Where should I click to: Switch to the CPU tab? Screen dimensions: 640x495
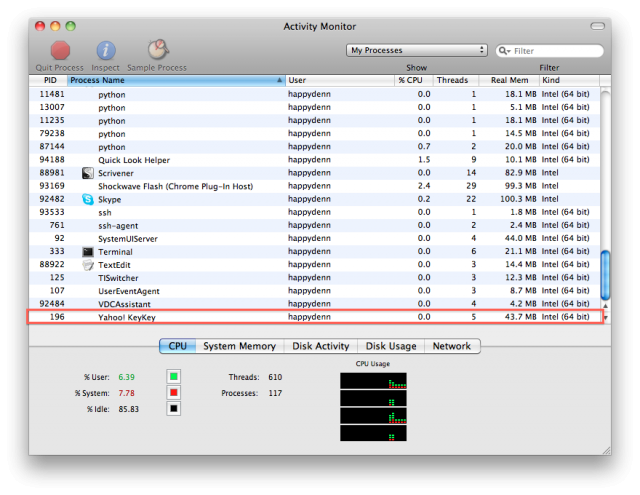(x=178, y=346)
